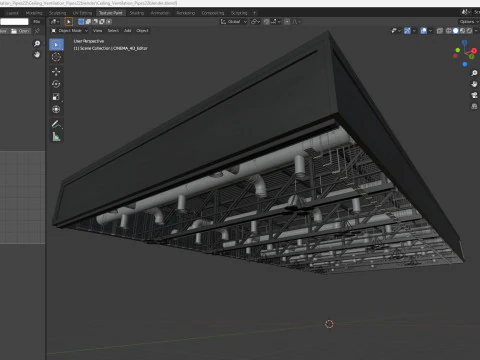Select the Select Box tool
480x360 pixels.
[56, 45]
